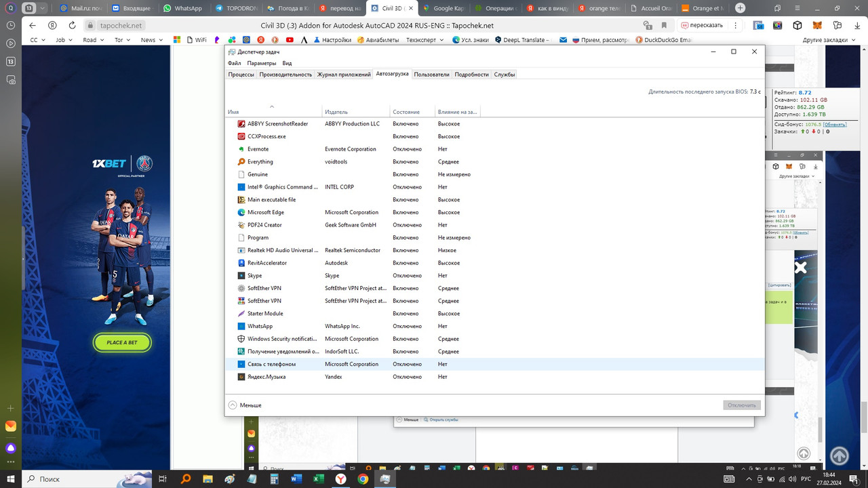Viewport: 868px width, 488px height.
Task: Click the volume icon in the system tray
Action: (x=792, y=479)
